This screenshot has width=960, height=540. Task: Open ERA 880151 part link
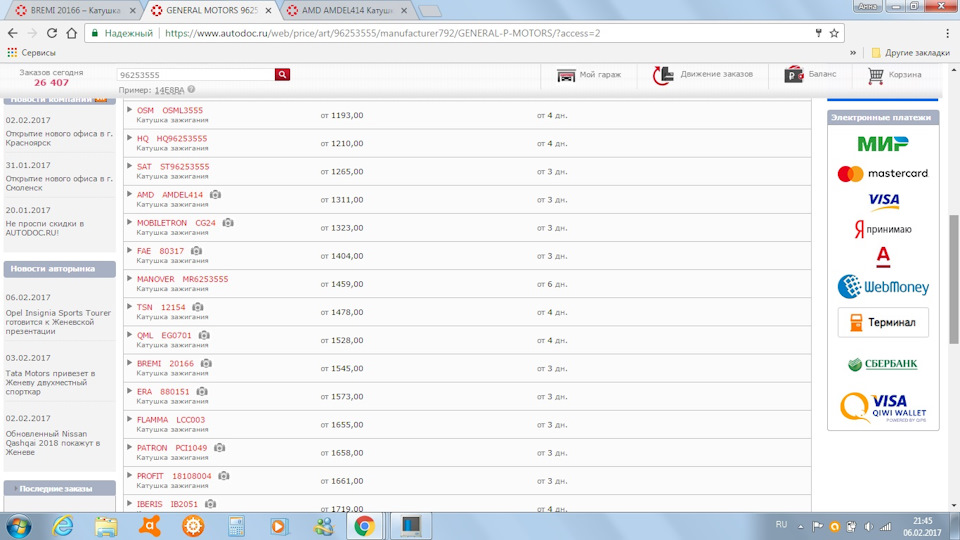pyautogui.click(x=163, y=392)
